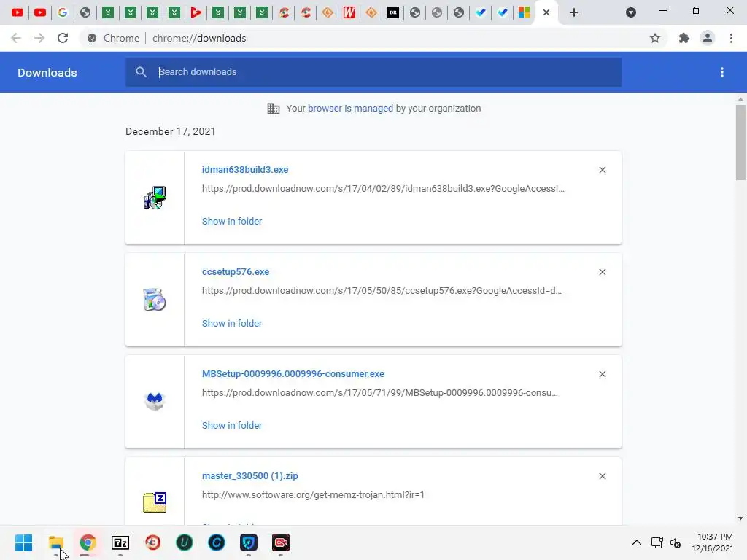The width and height of the screenshot is (747, 560).
Task: Remove ccsetup576.exe from the list
Action: click(x=602, y=272)
